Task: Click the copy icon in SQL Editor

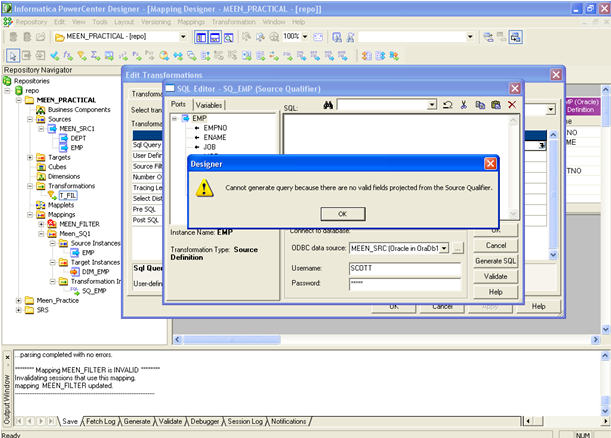Action: 480,104
